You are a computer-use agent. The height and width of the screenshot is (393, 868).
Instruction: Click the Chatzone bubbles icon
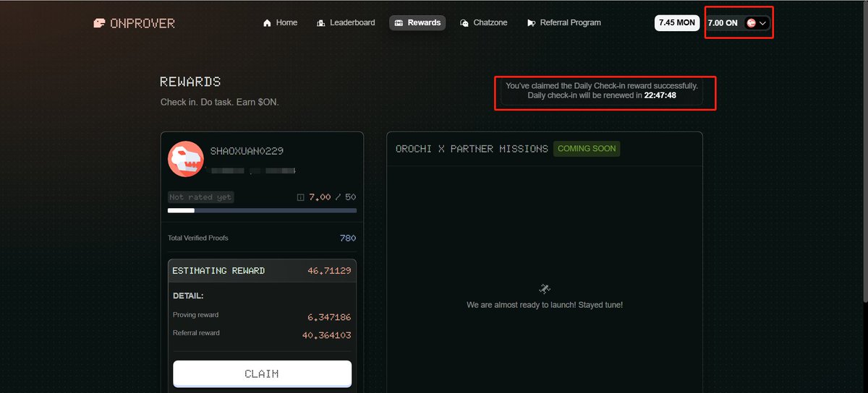[464, 23]
